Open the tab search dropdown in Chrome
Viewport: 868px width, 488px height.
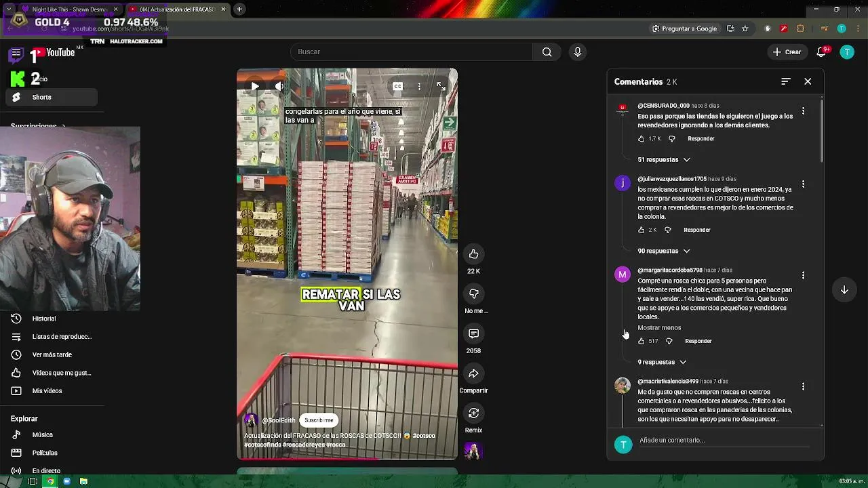click(x=8, y=9)
